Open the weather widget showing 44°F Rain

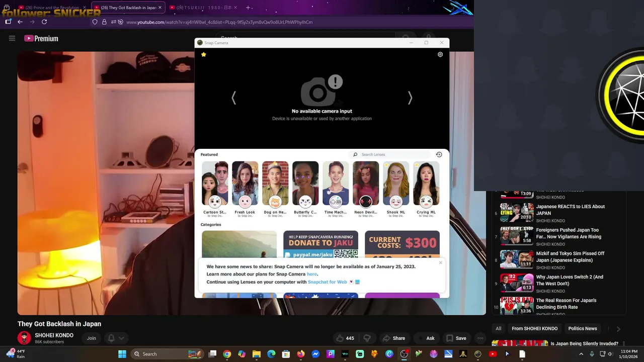pyautogui.click(x=16, y=354)
